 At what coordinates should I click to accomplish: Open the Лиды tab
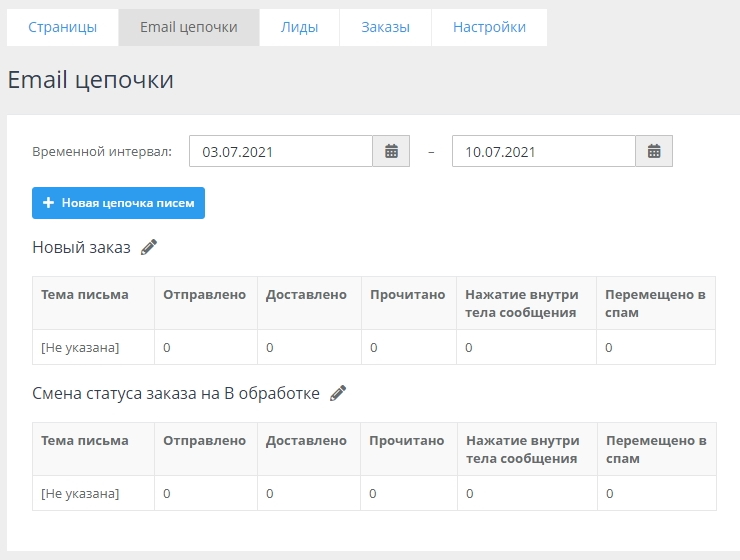click(x=299, y=27)
